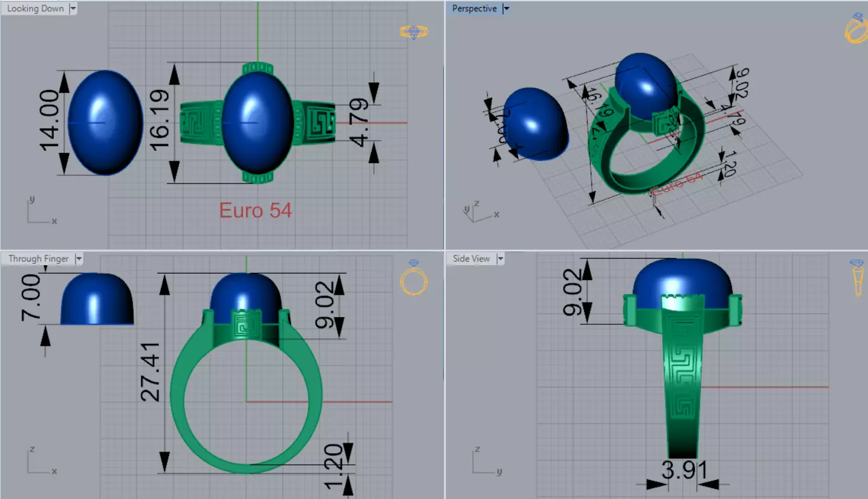Viewport: 868px width, 499px height.
Task: Select the 14.00 dimension text
Action: coord(50,121)
